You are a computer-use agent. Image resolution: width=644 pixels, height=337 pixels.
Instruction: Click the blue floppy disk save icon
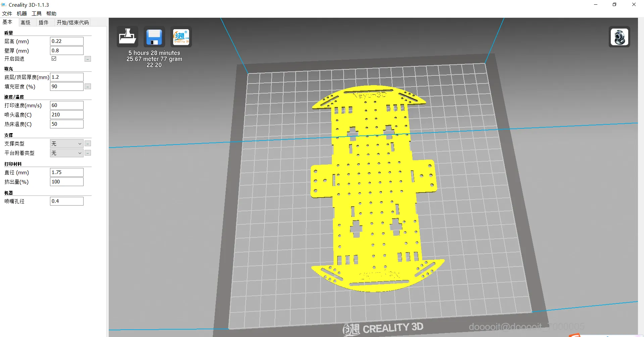[x=154, y=37]
